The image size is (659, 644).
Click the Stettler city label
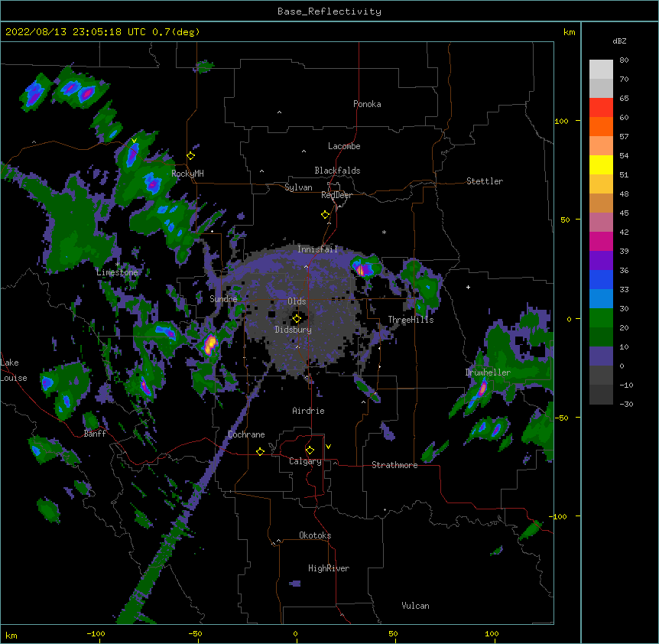pyautogui.click(x=485, y=181)
